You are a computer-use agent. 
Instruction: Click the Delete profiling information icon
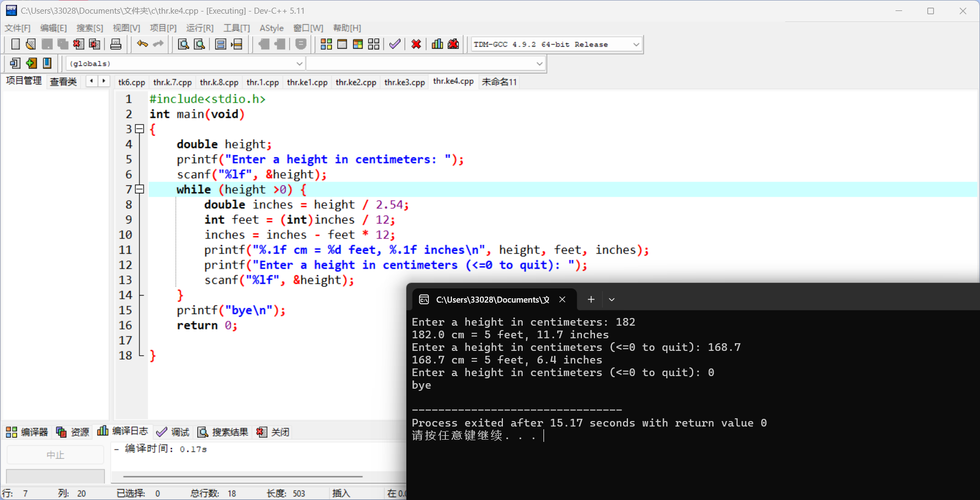[x=454, y=44]
